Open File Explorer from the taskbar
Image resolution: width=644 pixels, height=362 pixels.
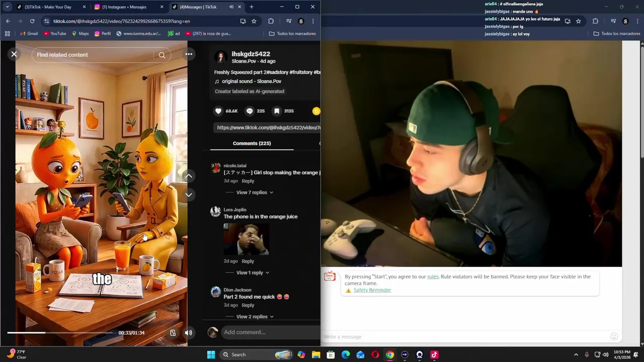pos(316,354)
